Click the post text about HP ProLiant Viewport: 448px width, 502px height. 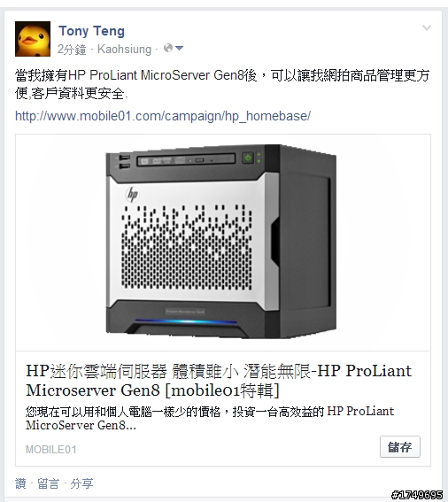(x=222, y=84)
